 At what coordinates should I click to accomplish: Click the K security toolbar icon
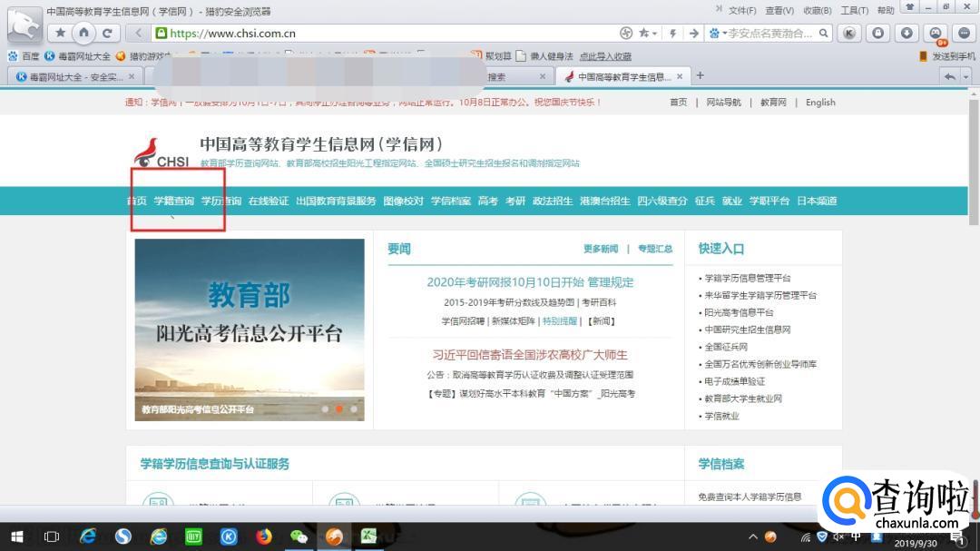(x=848, y=34)
